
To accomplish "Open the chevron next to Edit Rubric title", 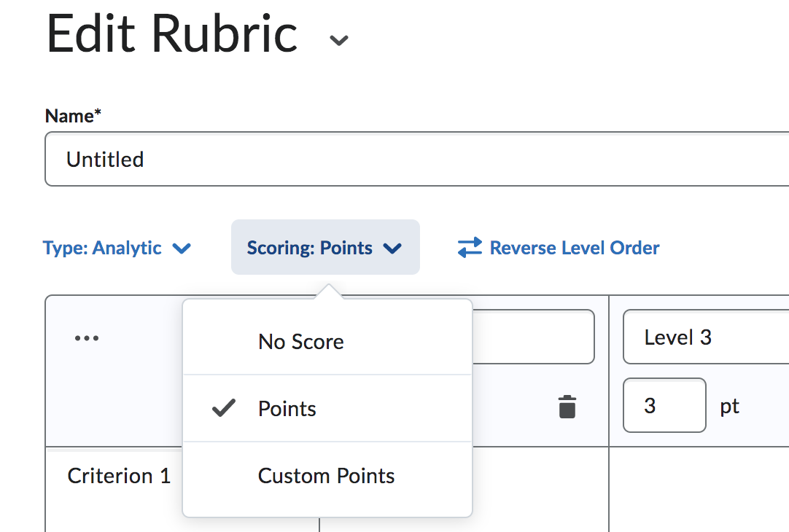I will (338, 40).
